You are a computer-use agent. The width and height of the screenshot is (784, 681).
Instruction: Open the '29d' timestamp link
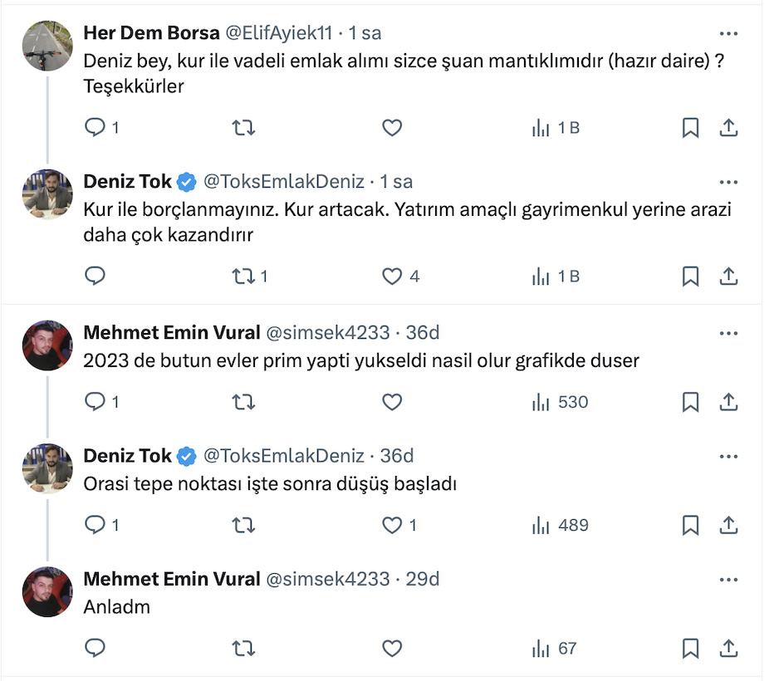[422, 580]
